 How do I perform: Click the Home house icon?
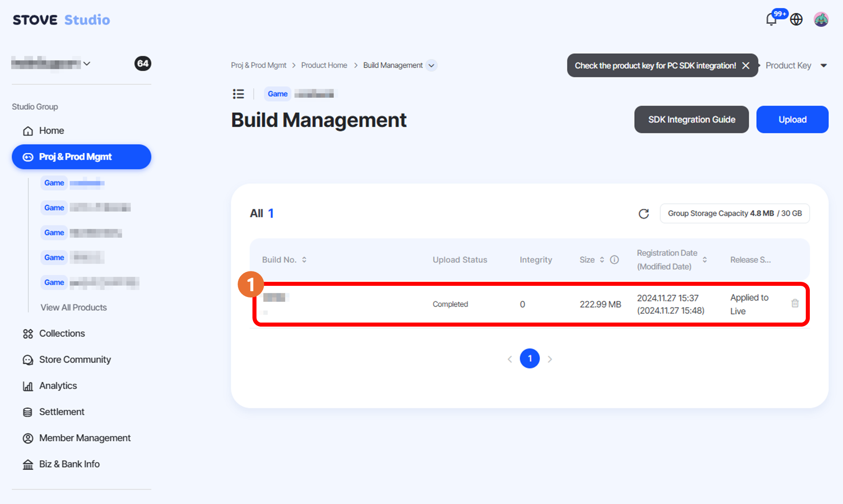(x=28, y=131)
